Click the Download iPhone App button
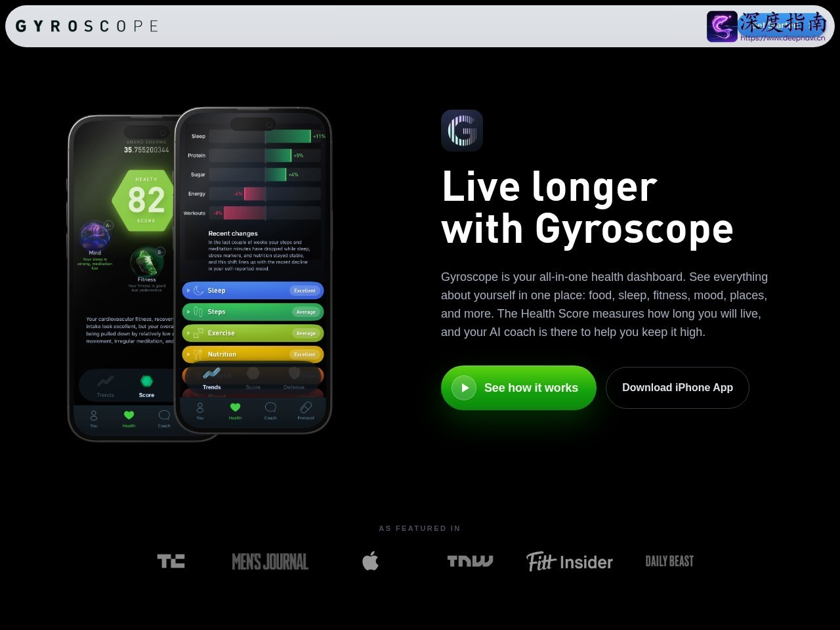 677,388
